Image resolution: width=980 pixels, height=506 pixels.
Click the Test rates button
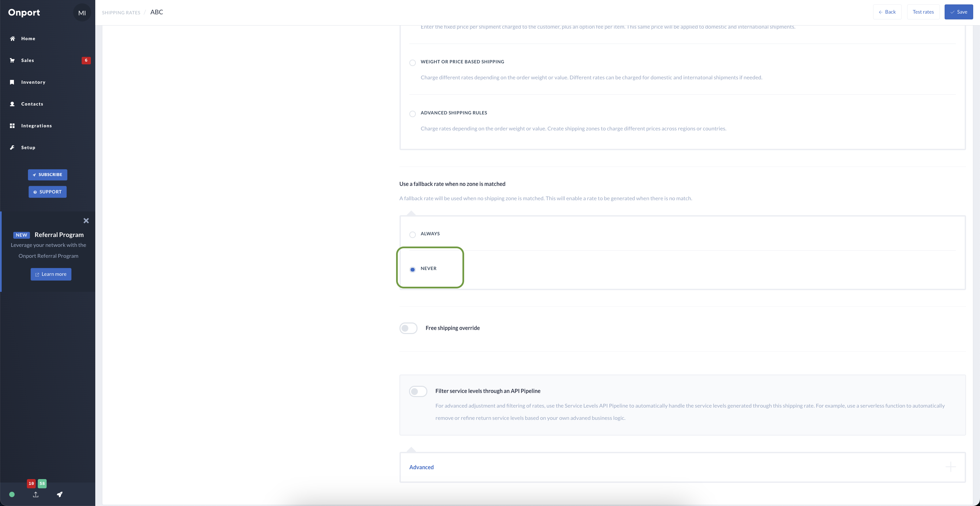pyautogui.click(x=923, y=12)
